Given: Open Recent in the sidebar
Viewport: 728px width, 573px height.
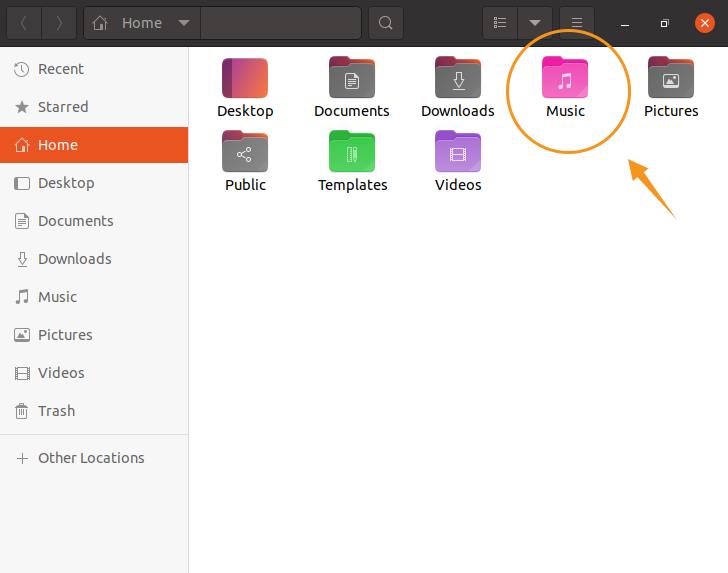Looking at the screenshot, I should [x=94, y=69].
